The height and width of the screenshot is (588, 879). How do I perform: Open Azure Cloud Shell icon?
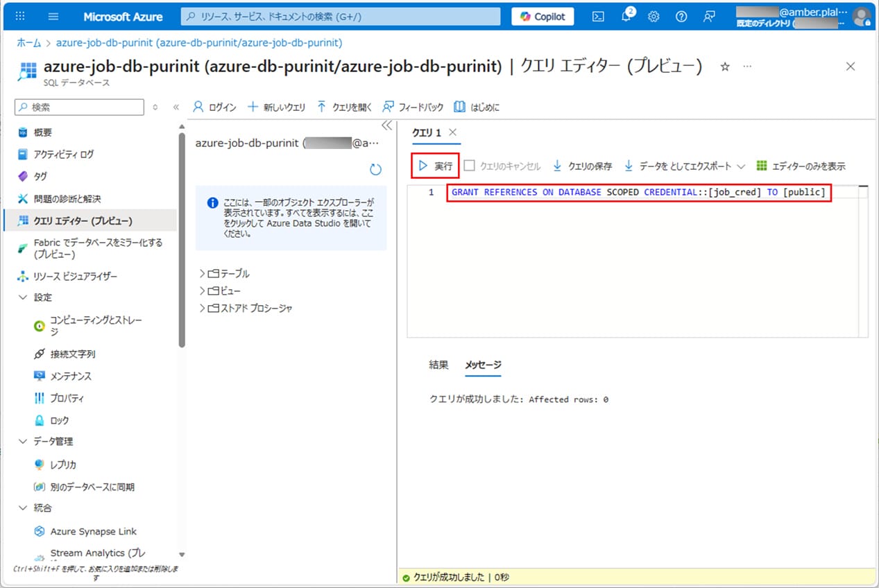598,17
